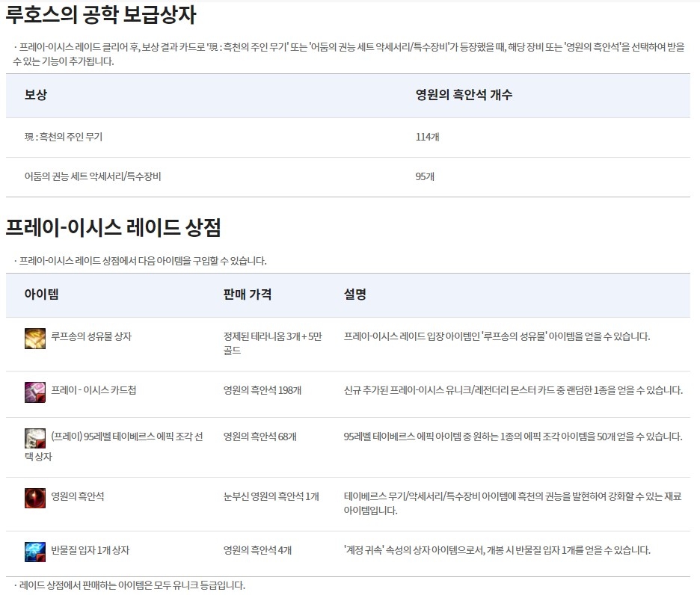The height and width of the screenshot is (595, 700).
Task: Click the 설명 column header
Action: 354,295
